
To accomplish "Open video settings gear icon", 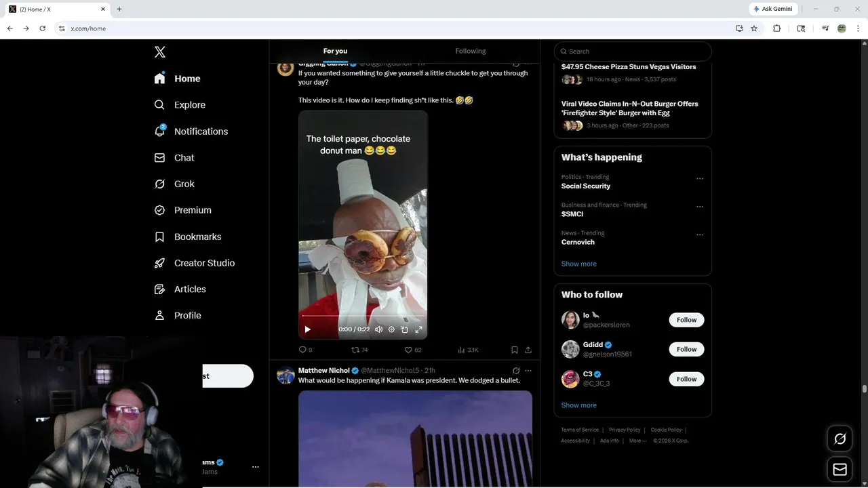I will pyautogui.click(x=391, y=329).
